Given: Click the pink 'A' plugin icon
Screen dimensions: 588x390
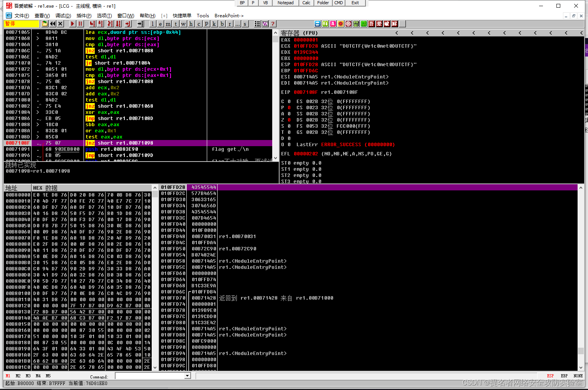Looking at the screenshot, I should point(333,24).
